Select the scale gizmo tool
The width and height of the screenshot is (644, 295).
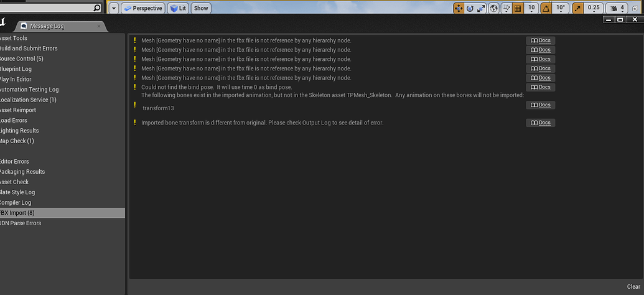(x=481, y=8)
